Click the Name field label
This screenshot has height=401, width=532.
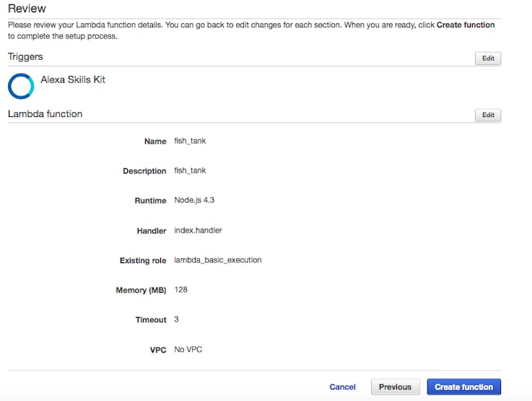pyautogui.click(x=155, y=141)
